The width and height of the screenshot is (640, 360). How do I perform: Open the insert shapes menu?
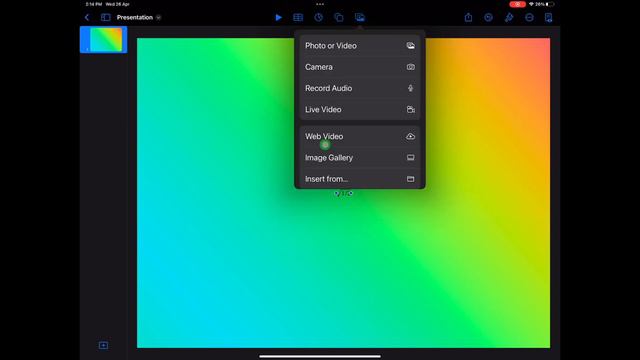click(x=339, y=18)
